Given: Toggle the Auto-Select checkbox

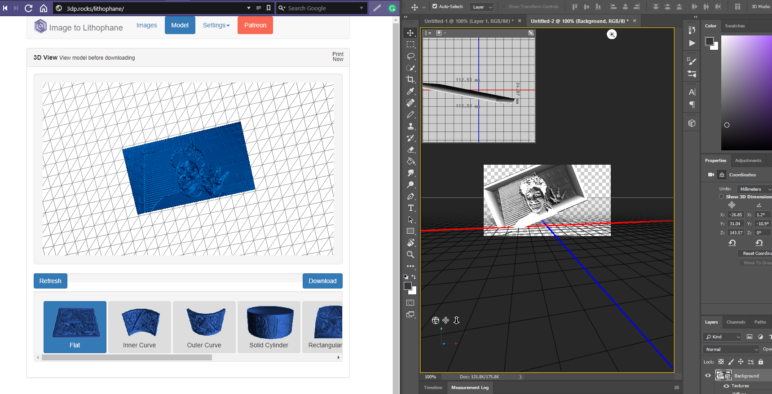Looking at the screenshot, I should click(435, 7).
